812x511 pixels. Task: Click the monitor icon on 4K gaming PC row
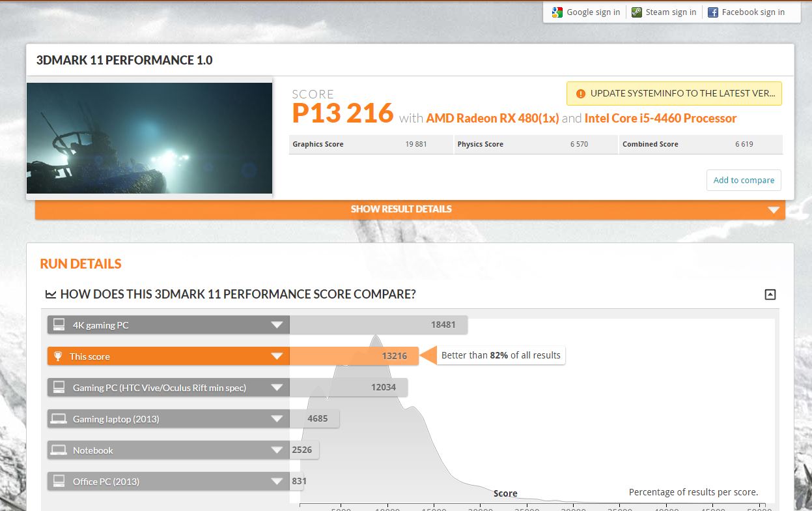point(59,325)
